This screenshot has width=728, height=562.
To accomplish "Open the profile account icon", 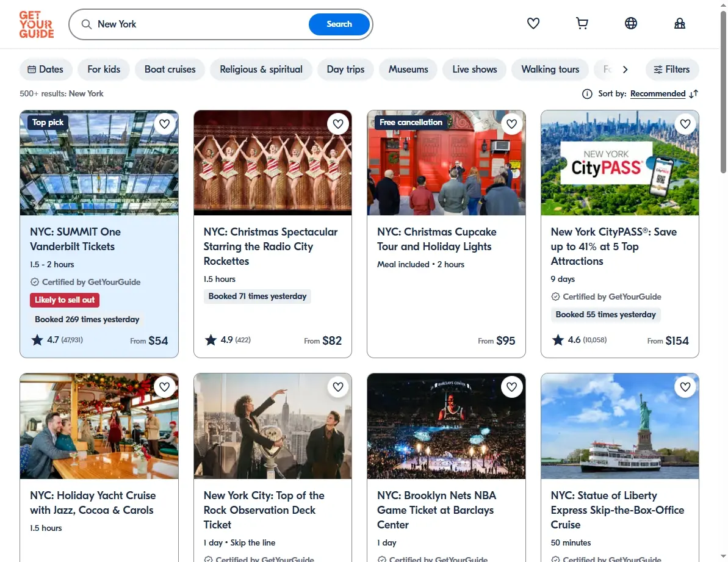I will pyautogui.click(x=680, y=23).
